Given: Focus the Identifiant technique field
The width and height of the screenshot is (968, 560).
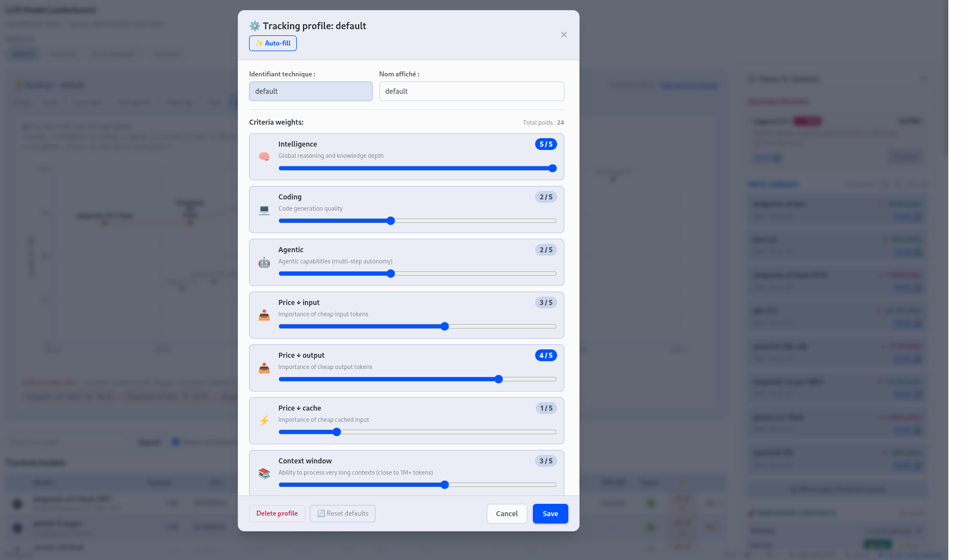Looking at the screenshot, I should (311, 92).
